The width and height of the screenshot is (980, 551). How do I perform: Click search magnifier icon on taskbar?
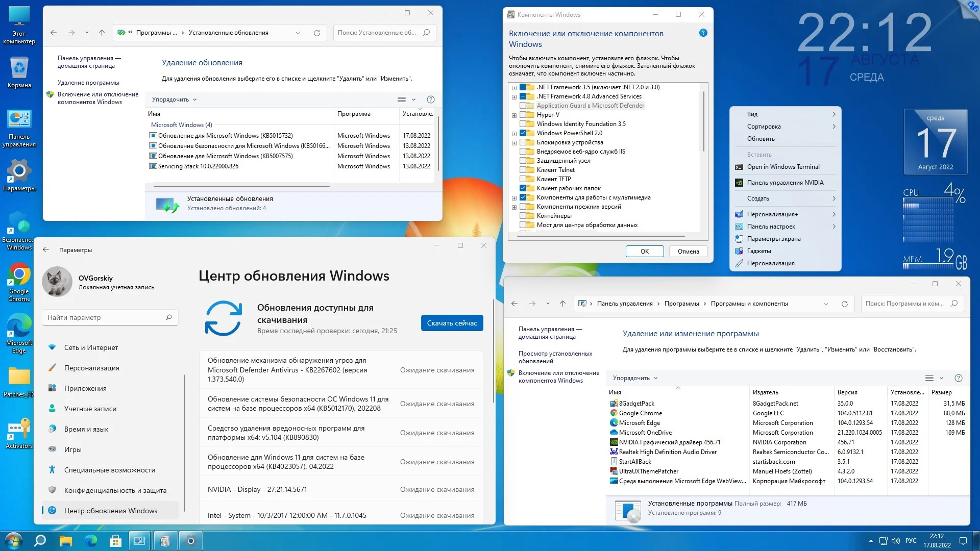point(40,541)
